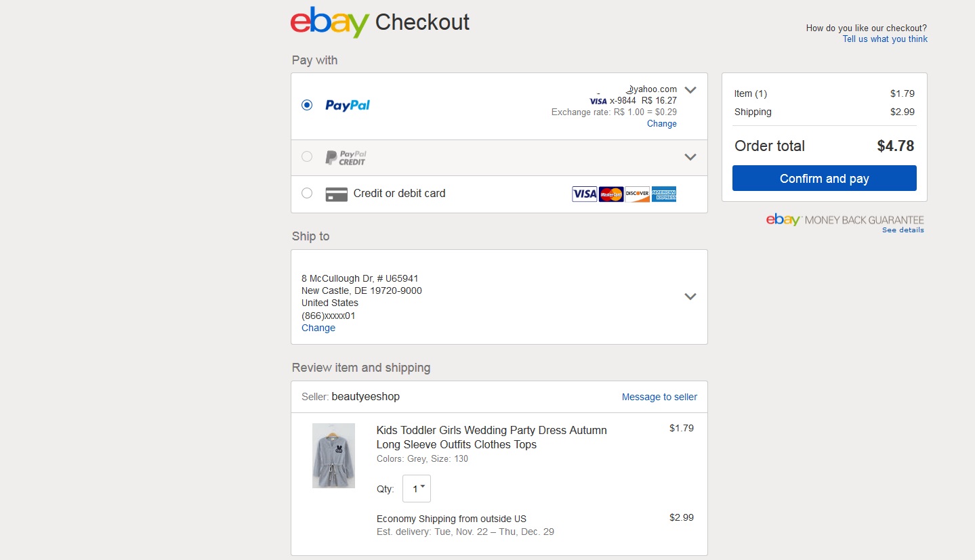Open the Qty dropdown

tap(417, 488)
